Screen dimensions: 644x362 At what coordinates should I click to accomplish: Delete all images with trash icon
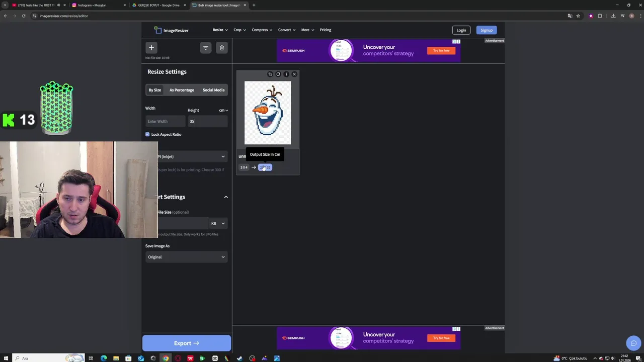[x=222, y=48]
